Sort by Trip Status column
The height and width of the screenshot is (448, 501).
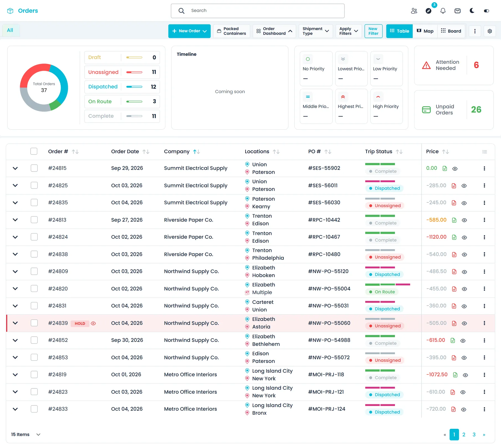(x=399, y=152)
